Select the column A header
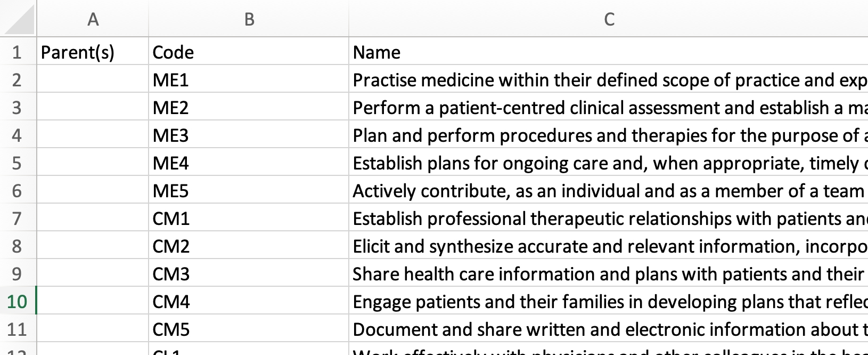Viewport: 868px width, 355px height. [93, 20]
